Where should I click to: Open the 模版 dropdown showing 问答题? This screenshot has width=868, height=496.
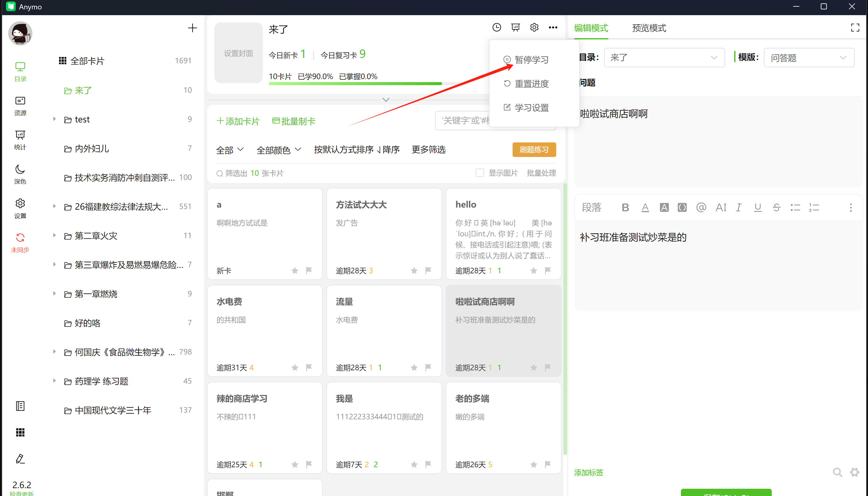click(x=809, y=58)
